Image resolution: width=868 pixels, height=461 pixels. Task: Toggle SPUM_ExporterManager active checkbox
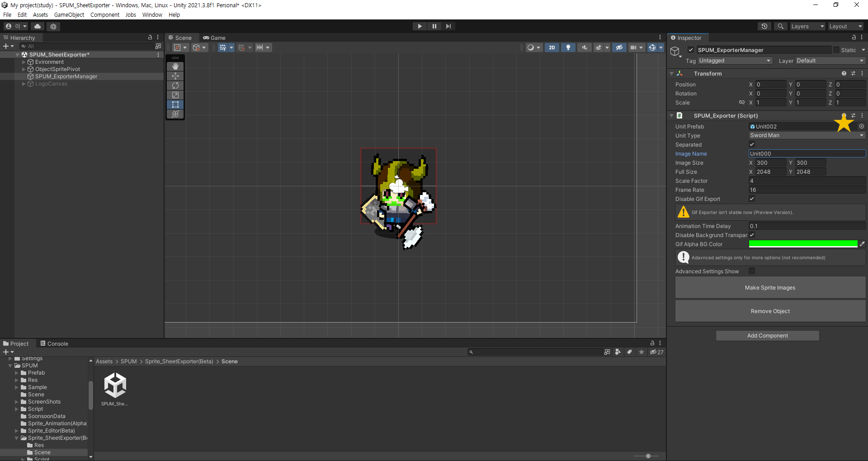691,50
